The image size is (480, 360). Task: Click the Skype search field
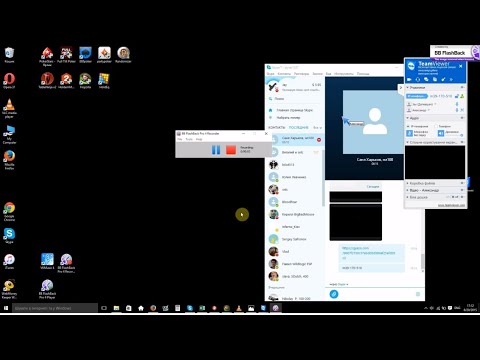point(295,99)
